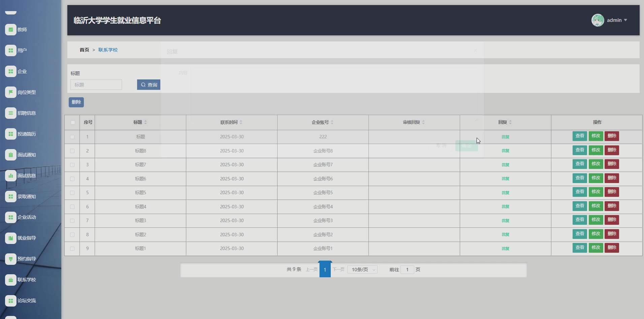Click the 前往 page number input

(x=407, y=270)
